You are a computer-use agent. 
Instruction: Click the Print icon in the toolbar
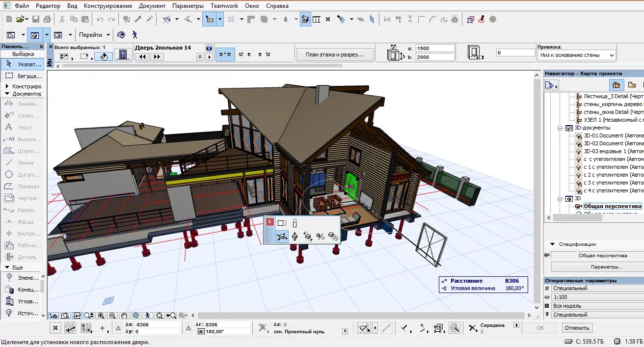pyautogui.click(x=47, y=19)
